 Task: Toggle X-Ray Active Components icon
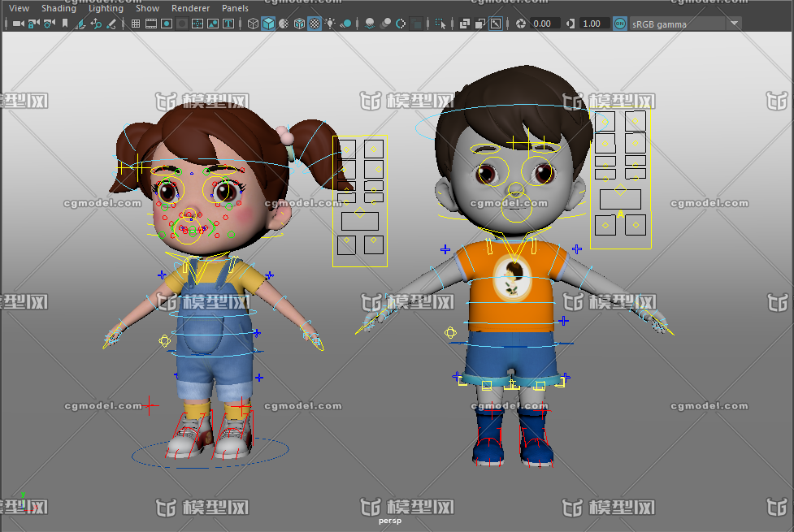[x=480, y=24]
